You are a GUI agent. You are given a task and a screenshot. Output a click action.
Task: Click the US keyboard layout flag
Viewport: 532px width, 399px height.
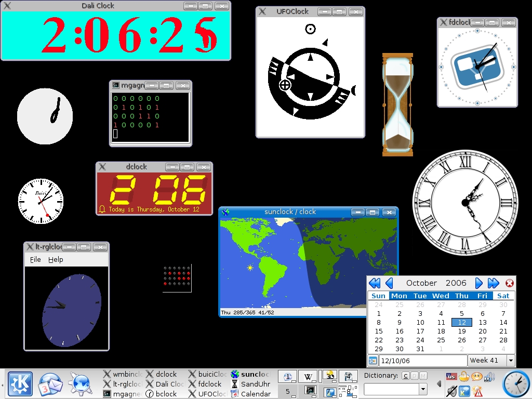(x=451, y=376)
